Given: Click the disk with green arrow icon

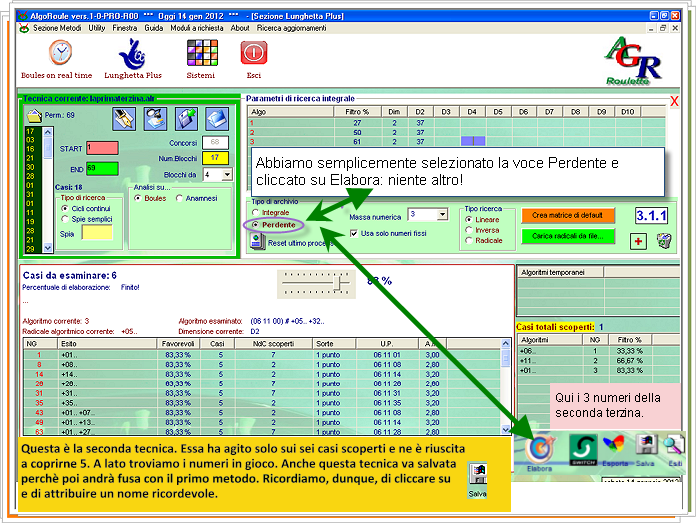Looking at the screenshot, I should click(x=186, y=119).
